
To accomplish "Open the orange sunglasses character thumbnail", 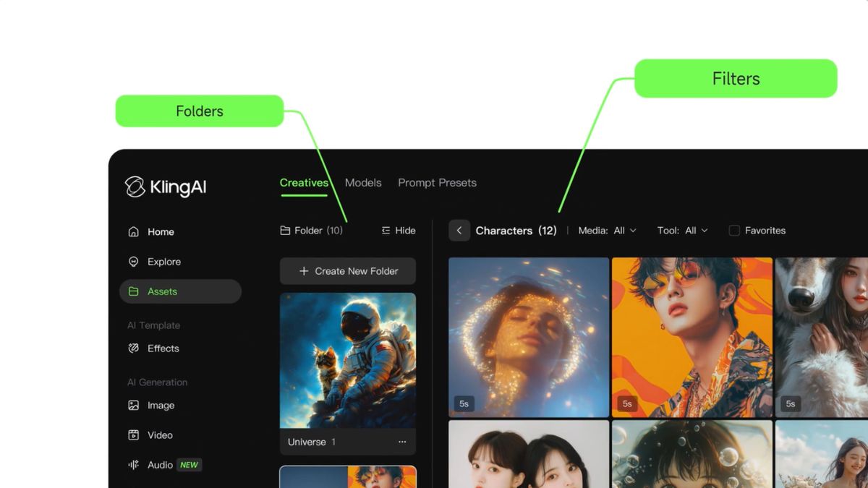I will [692, 338].
